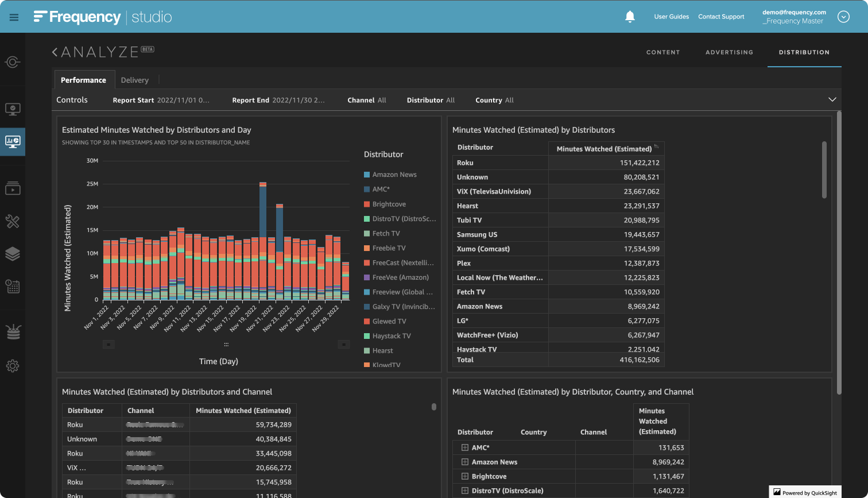The width and height of the screenshot is (868, 498).
Task: Open the video library sidebar icon
Action: [13, 188]
